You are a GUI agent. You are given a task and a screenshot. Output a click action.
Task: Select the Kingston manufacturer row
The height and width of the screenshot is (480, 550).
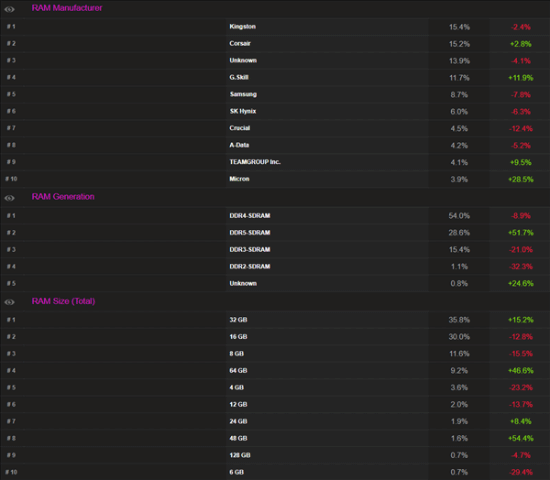275,27
